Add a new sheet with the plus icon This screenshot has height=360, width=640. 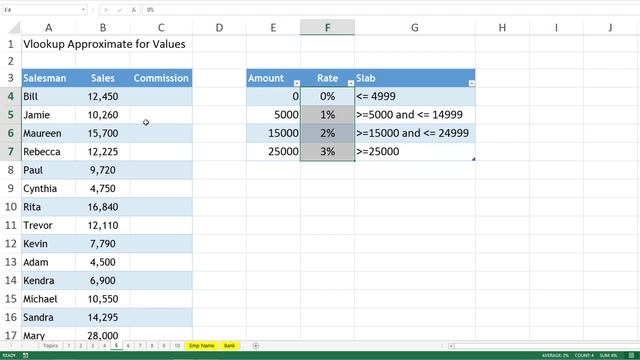pos(256,346)
